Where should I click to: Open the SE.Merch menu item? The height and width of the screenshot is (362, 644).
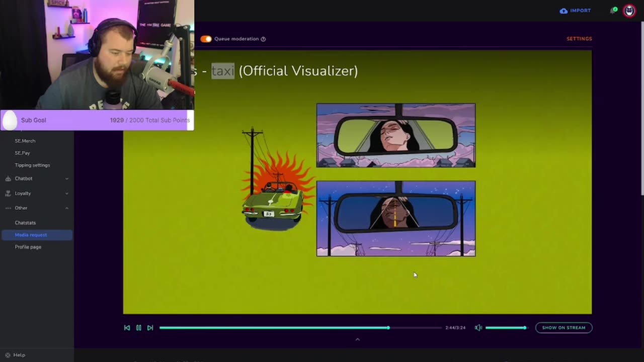25,141
